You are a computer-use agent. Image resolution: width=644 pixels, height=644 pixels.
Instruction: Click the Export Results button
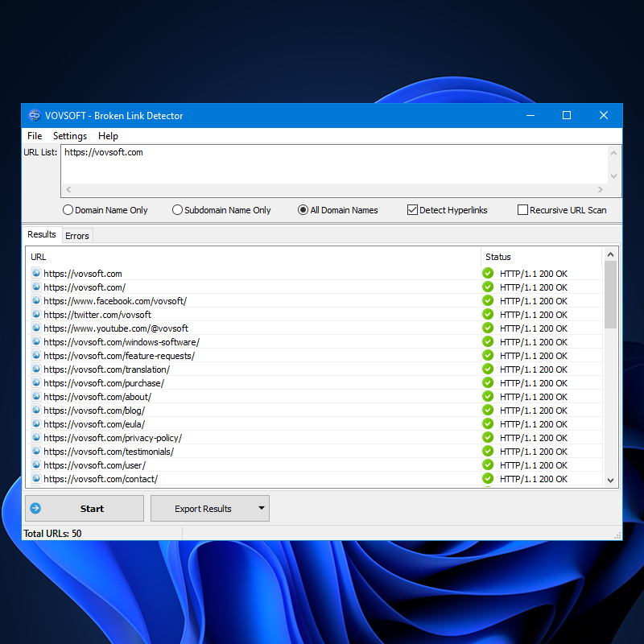click(x=204, y=508)
